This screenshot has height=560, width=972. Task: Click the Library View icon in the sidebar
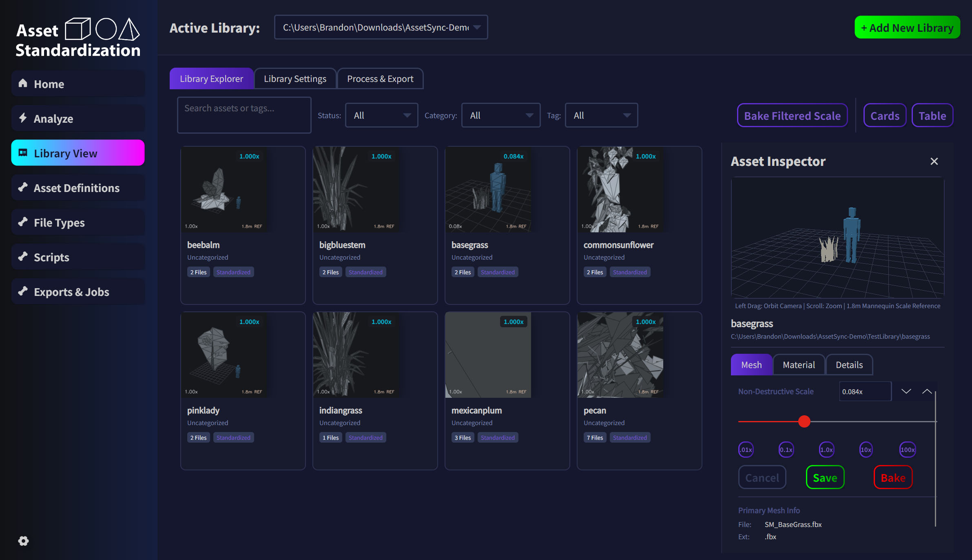point(23,153)
